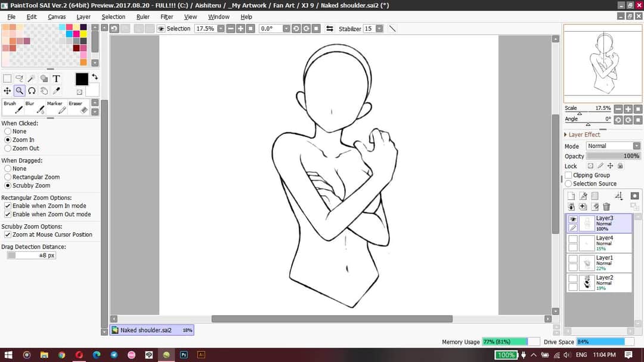Rotate view clockwise in toolbar

[306, 29]
